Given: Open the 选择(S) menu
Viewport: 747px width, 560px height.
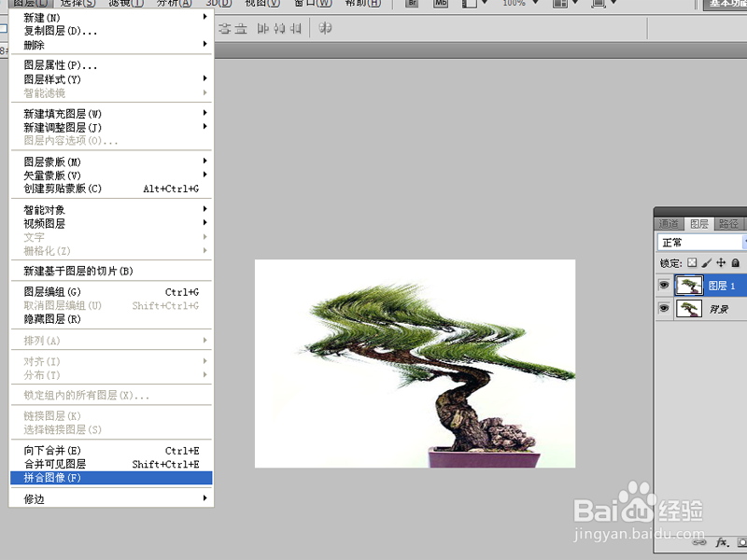Looking at the screenshot, I should pos(78,3).
